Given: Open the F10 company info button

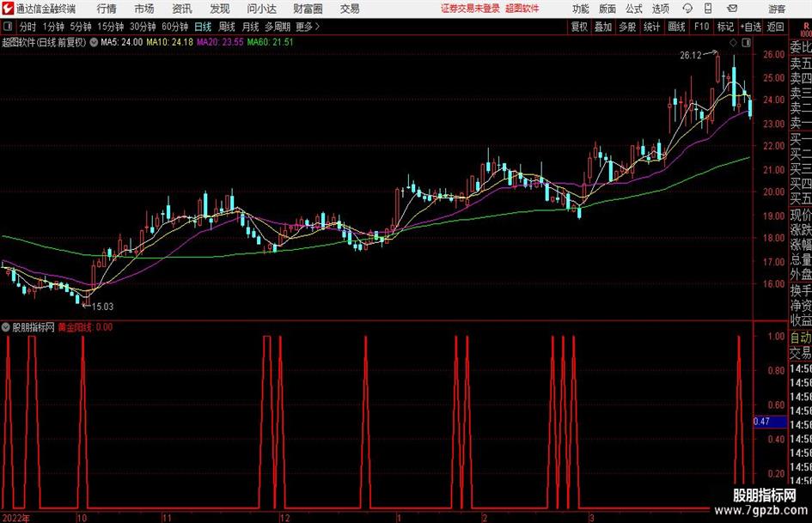Looking at the screenshot, I should 702,27.
